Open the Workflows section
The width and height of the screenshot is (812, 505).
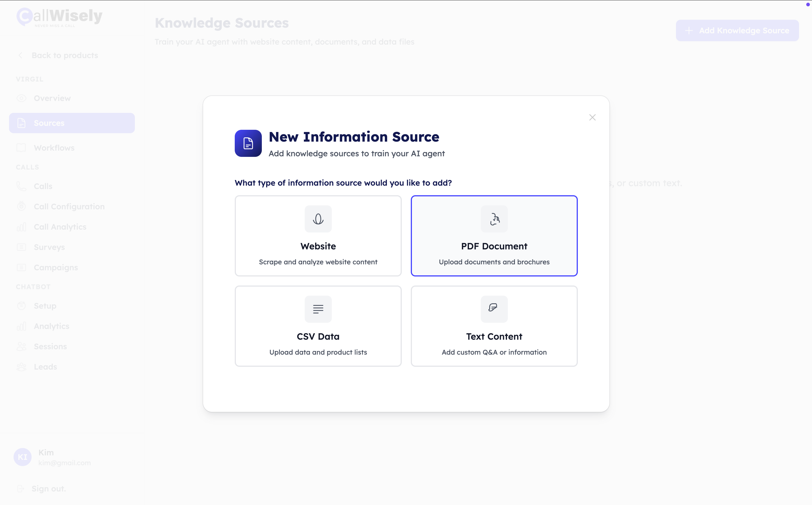pyautogui.click(x=54, y=148)
